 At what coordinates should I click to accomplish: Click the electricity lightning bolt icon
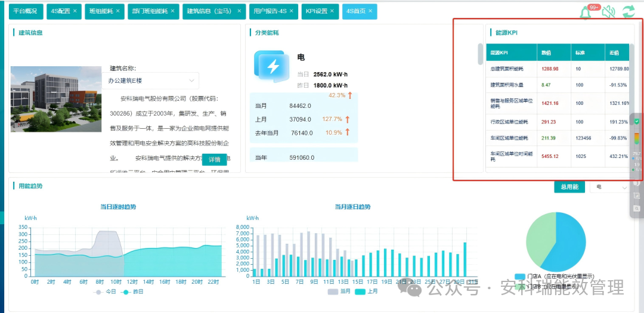click(x=271, y=66)
